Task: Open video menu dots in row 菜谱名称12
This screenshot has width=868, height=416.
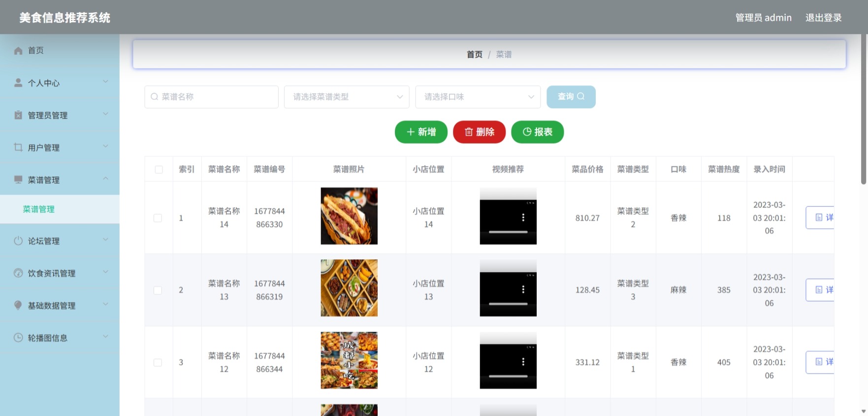Action: point(523,362)
